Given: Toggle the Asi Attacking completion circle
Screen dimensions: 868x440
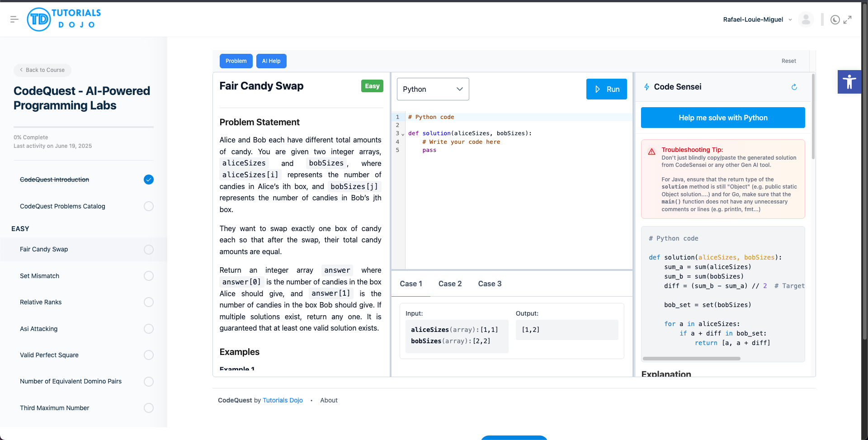Looking at the screenshot, I should tap(149, 329).
